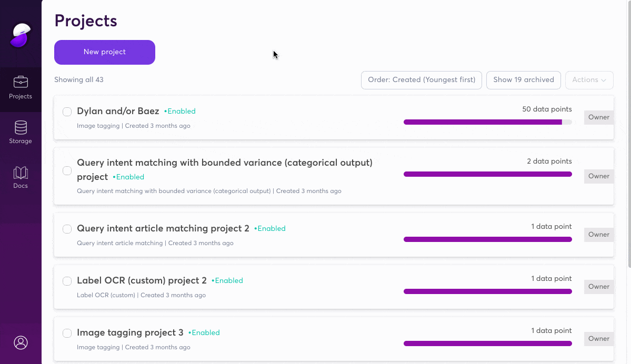This screenshot has width=631, height=364.
Task: Expand the Actions dropdown
Action: (x=589, y=80)
